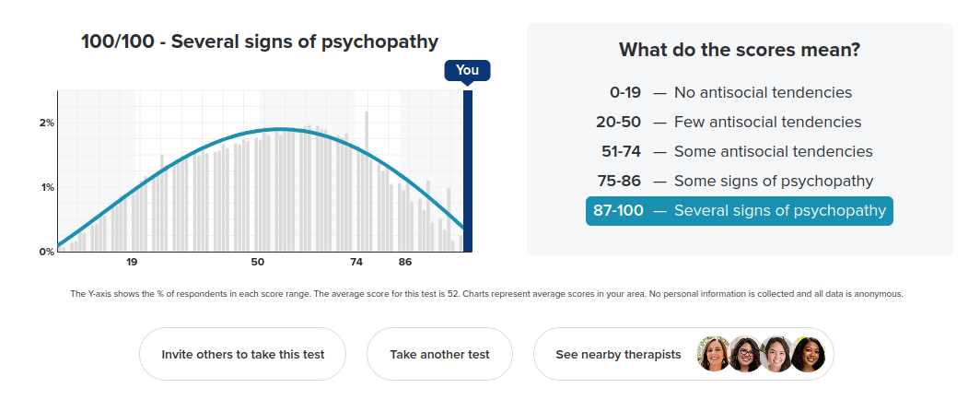Click the 86 label on chart axis
This screenshot has height=400, width=980.
pos(405,263)
